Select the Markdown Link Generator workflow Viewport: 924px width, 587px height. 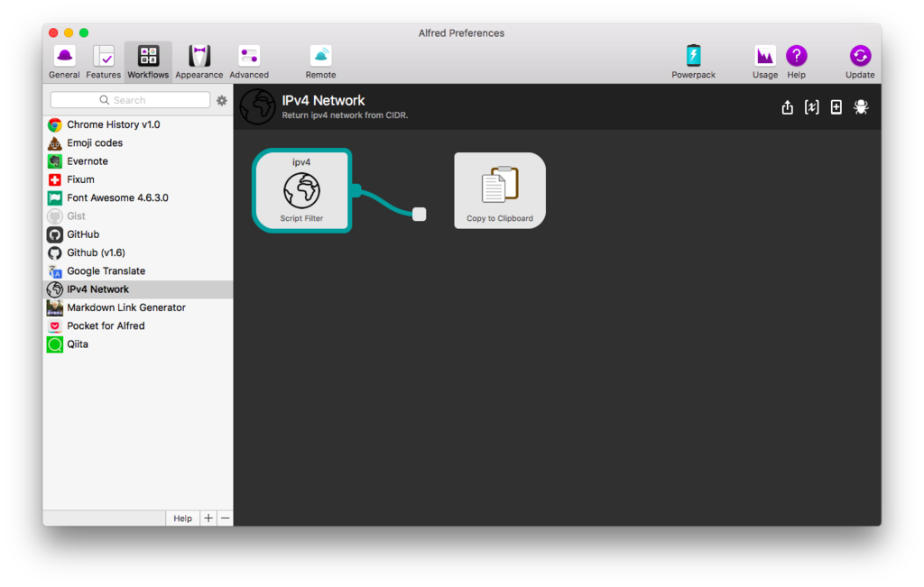pyautogui.click(x=138, y=307)
